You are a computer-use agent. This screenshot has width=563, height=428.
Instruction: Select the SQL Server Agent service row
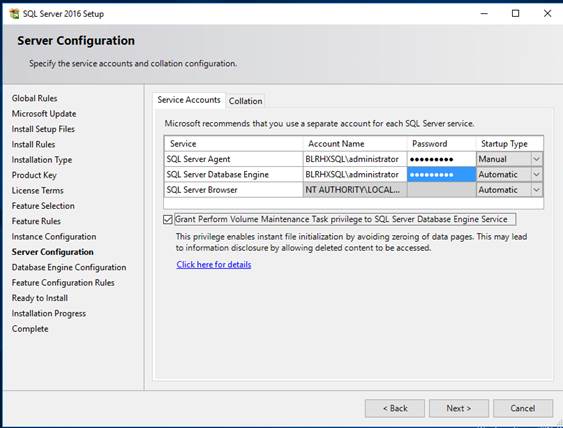click(x=234, y=159)
